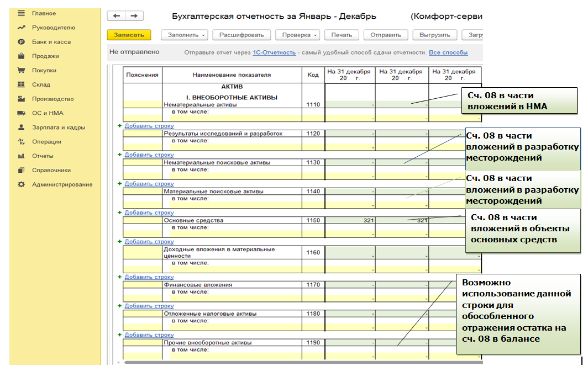Click the Продажи shopping bag icon

point(22,56)
